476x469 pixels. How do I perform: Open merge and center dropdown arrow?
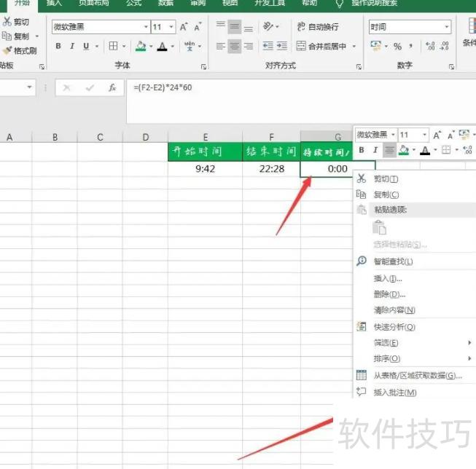point(354,47)
